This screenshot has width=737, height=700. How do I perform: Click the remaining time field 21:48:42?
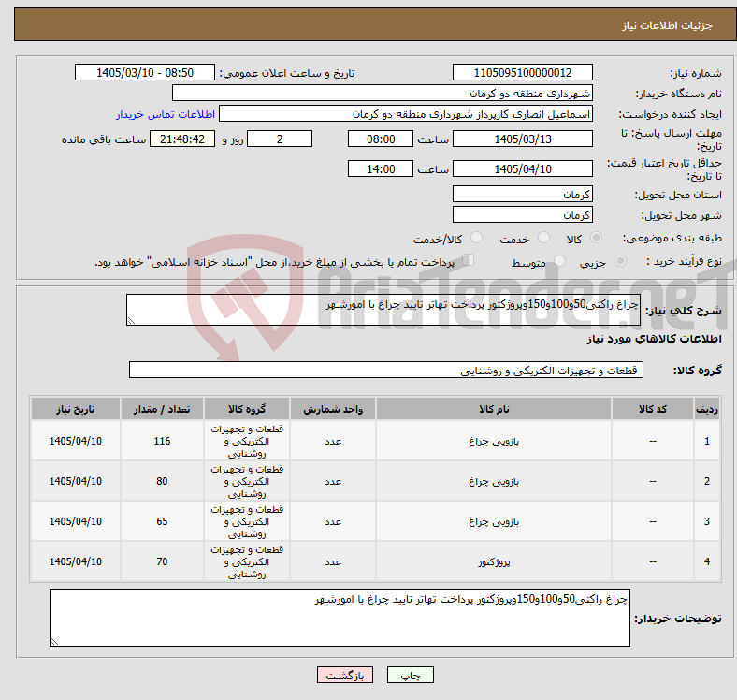tap(182, 139)
